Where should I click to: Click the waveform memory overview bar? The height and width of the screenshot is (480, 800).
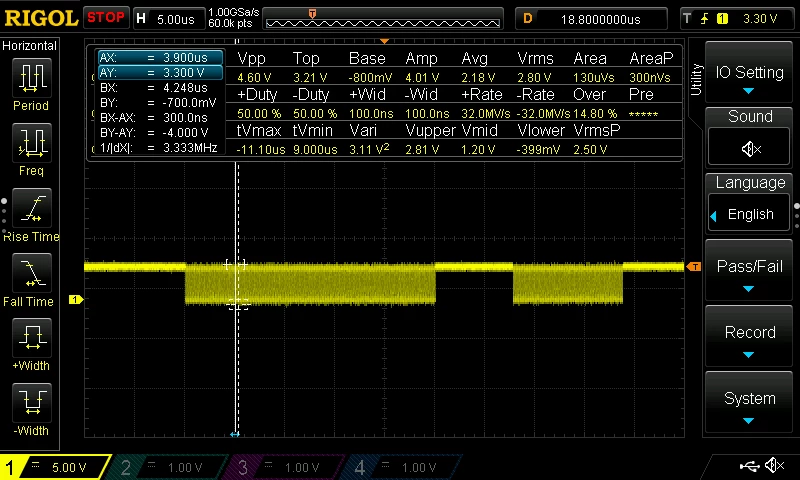click(383, 19)
